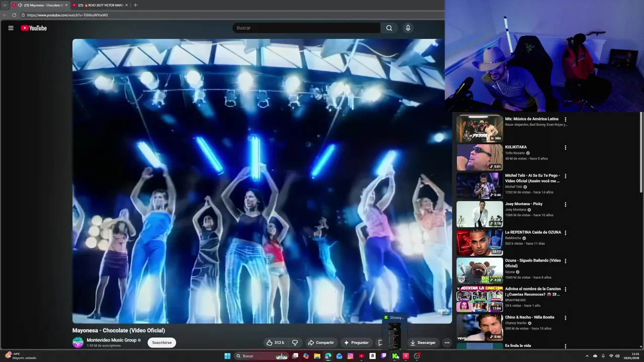Open options menu for Michel Teló video
This screenshot has width=644, height=362.
coord(566,176)
